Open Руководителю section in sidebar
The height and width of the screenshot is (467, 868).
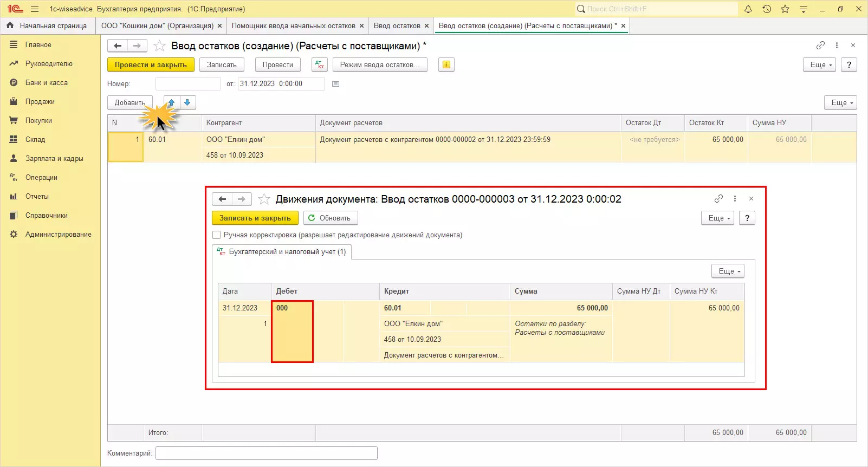coord(48,64)
